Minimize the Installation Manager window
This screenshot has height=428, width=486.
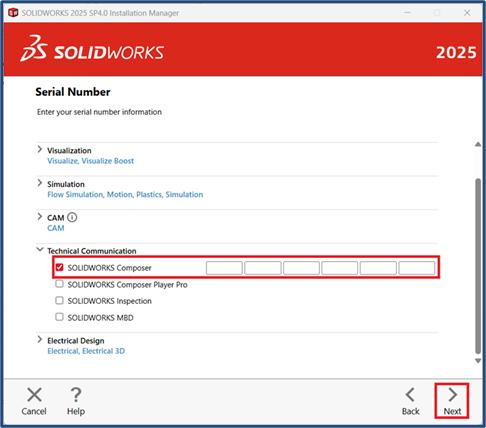[x=407, y=13]
